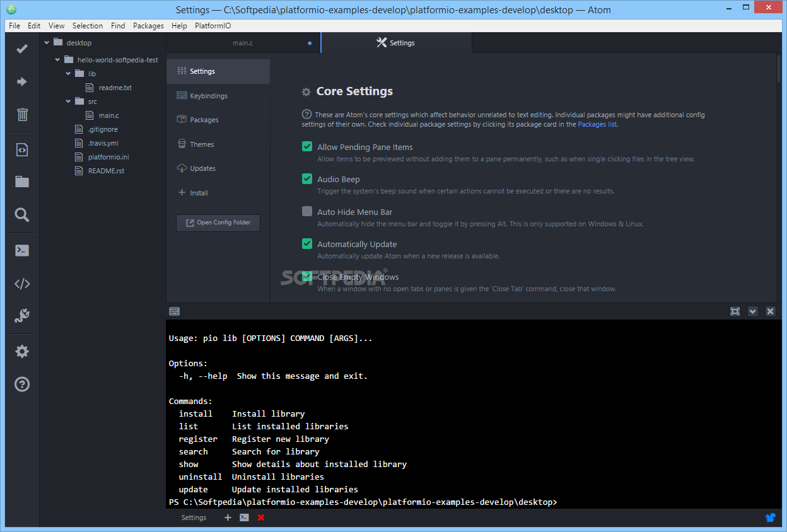Image resolution: width=787 pixels, height=532 pixels.
Task: Enable Auto Hide Menu Bar checkbox
Action: point(307,211)
